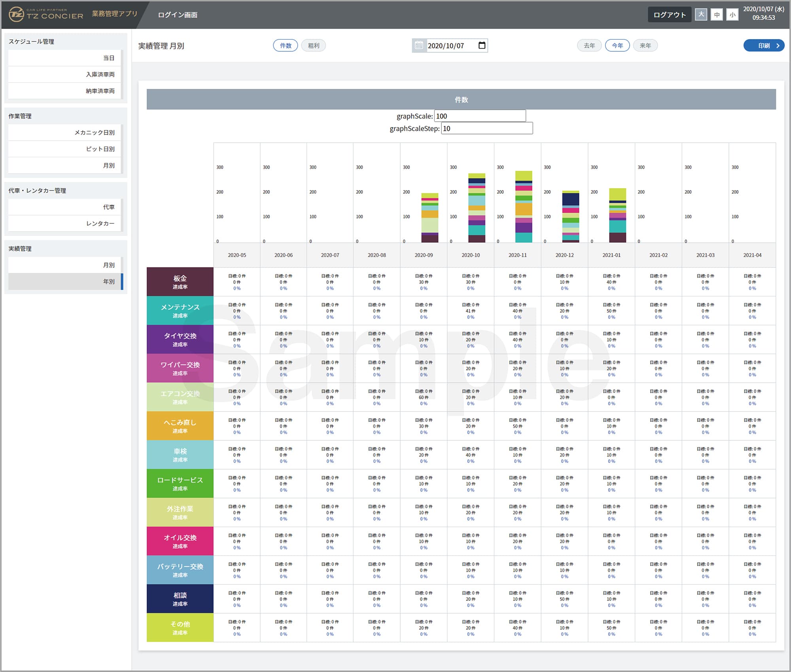The width and height of the screenshot is (791, 672).
Task: Toggle chart to 件数 view
Action: point(285,45)
